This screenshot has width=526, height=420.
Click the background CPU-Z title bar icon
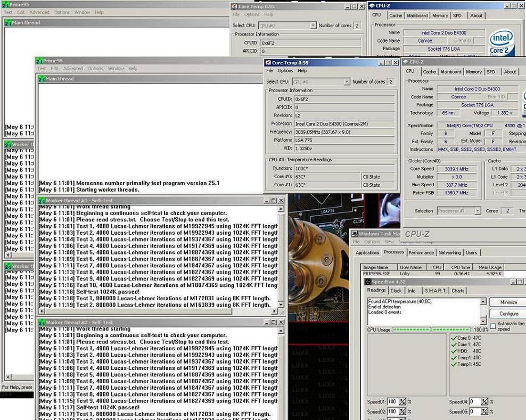click(x=372, y=6)
